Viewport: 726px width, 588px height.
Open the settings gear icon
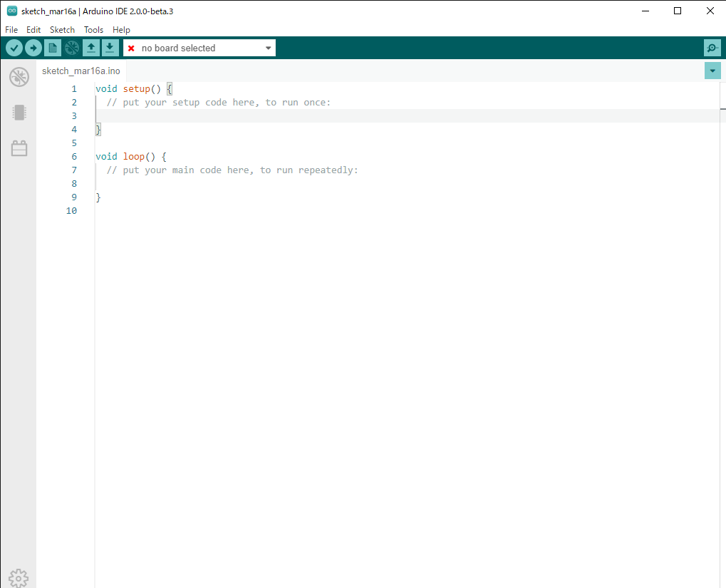(x=19, y=578)
